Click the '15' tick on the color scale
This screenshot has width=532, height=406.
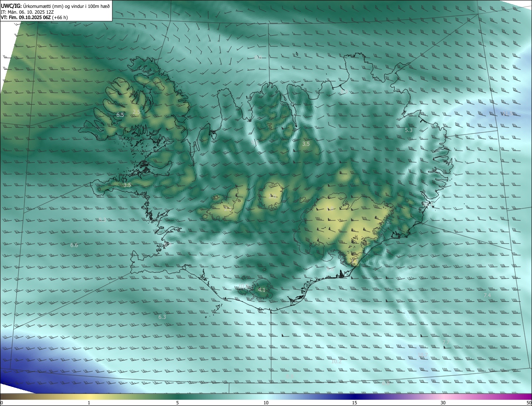click(x=355, y=403)
